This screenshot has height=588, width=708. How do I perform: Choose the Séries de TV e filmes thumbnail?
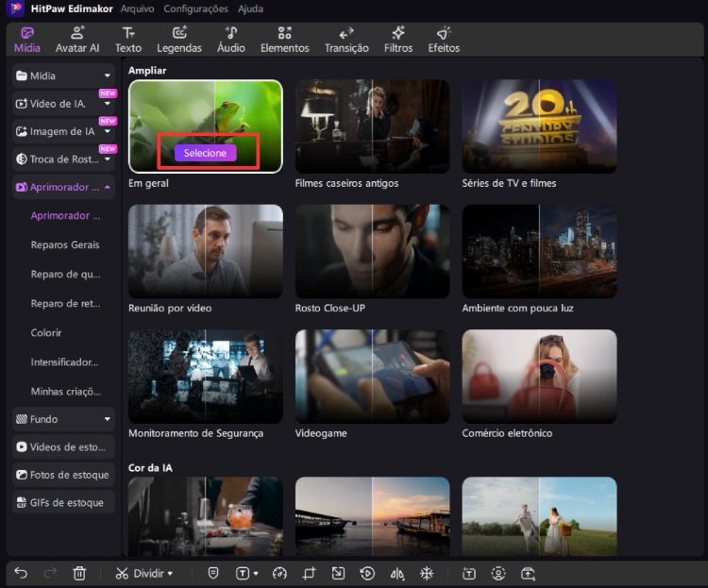[539, 126]
